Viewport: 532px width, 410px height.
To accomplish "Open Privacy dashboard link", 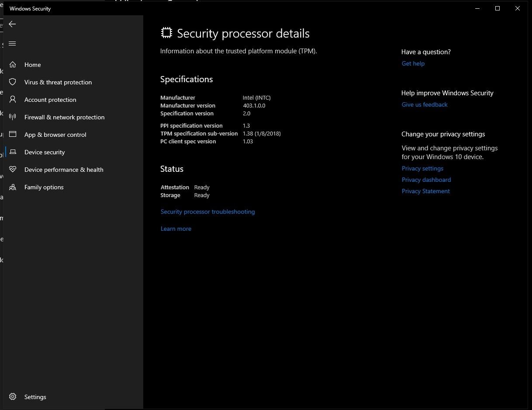I will point(426,180).
